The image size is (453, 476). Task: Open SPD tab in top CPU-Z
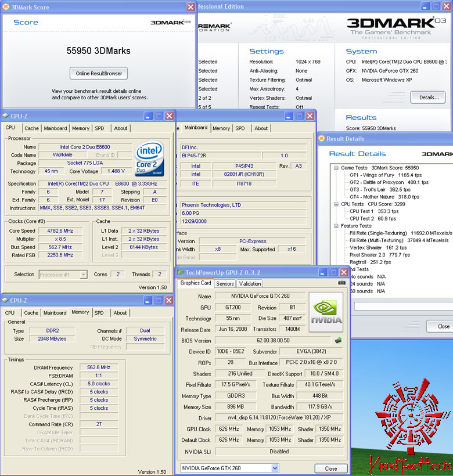(x=99, y=128)
